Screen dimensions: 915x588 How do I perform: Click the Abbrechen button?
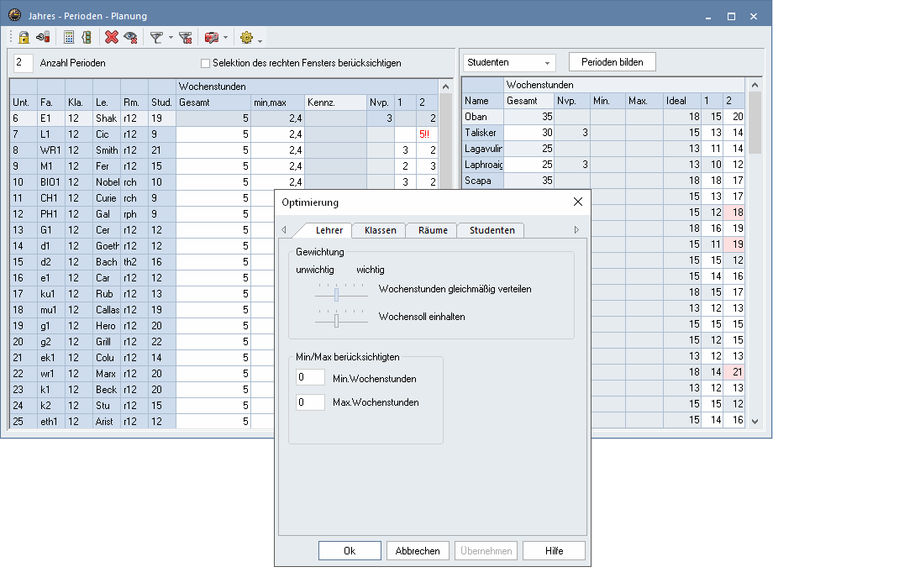point(418,551)
